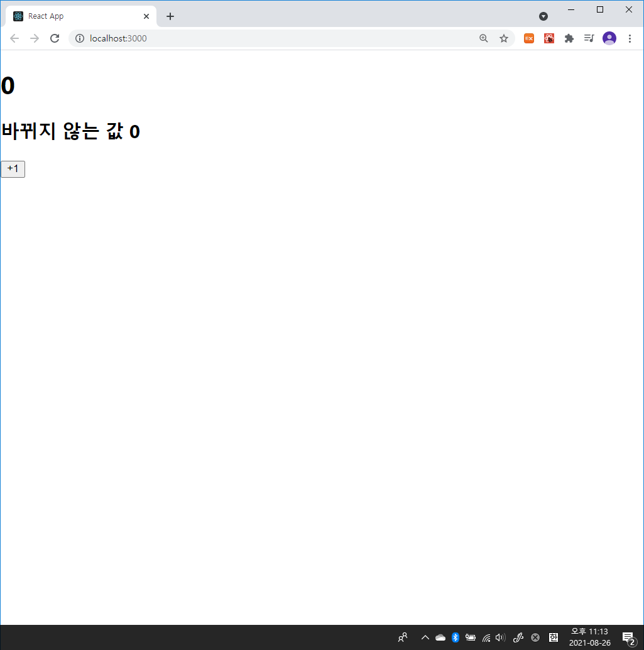The image size is (644, 650).
Task: Open Chrome three-dot menu
Action: (x=630, y=38)
